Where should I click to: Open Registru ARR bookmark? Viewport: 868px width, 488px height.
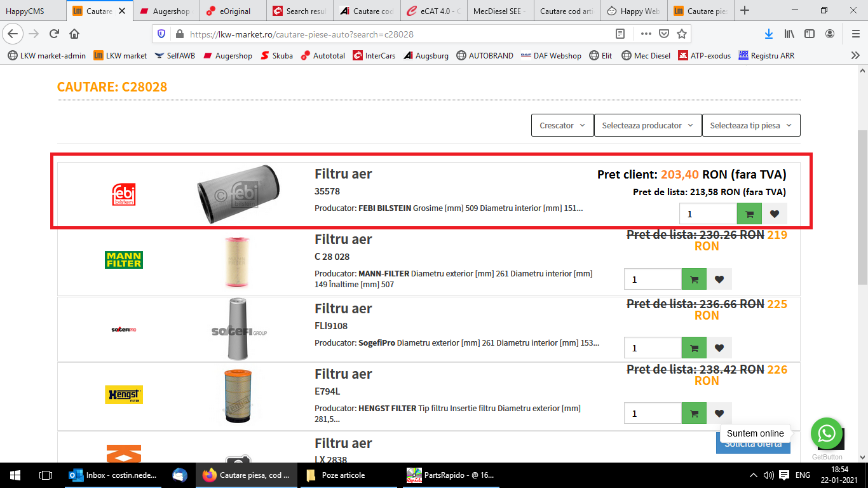click(766, 55)
